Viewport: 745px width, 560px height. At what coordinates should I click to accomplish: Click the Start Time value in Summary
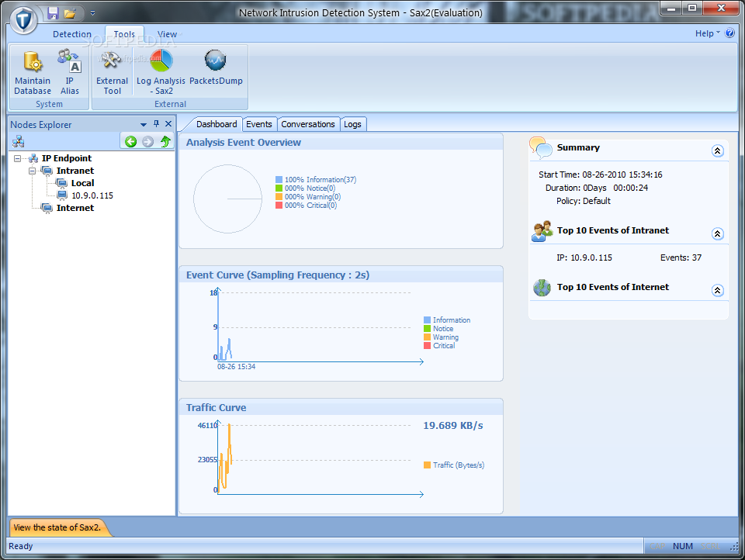pos(622,175)
